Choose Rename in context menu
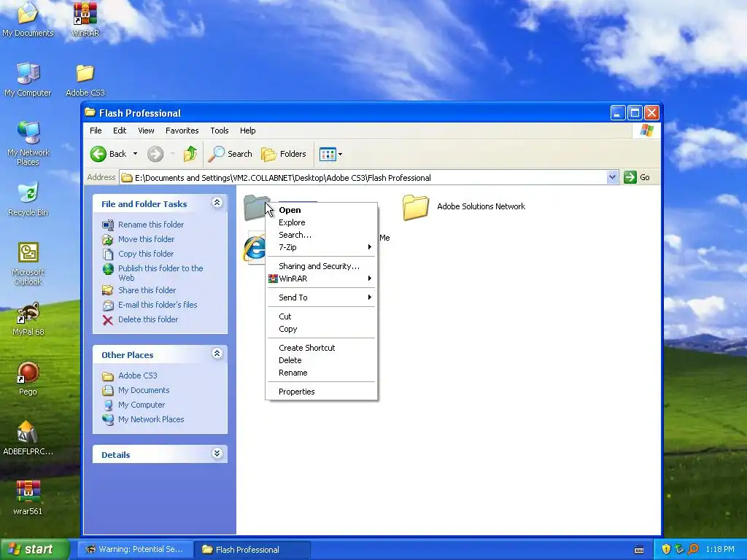The height and width of the screenshot is (560, 747). (x=322, y=373)
